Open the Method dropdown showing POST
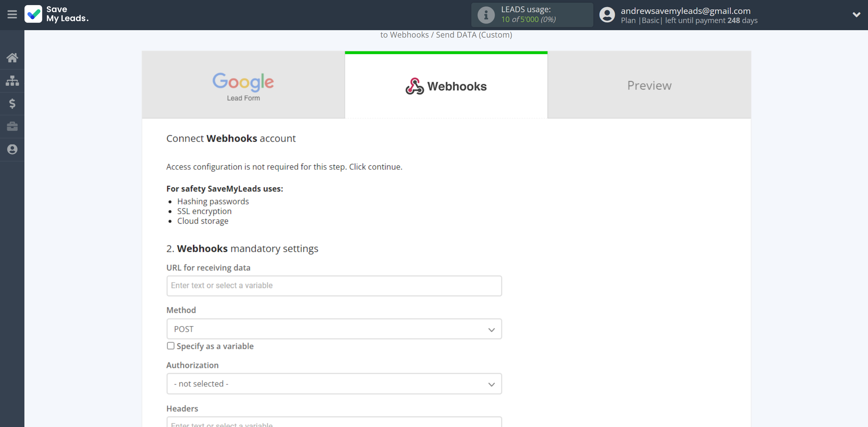 334,329
